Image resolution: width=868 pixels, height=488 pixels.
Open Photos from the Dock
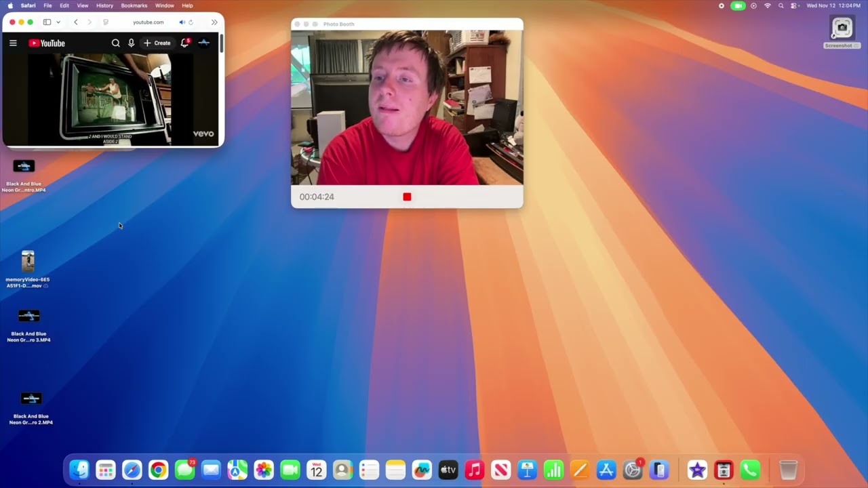click(264, 470)
